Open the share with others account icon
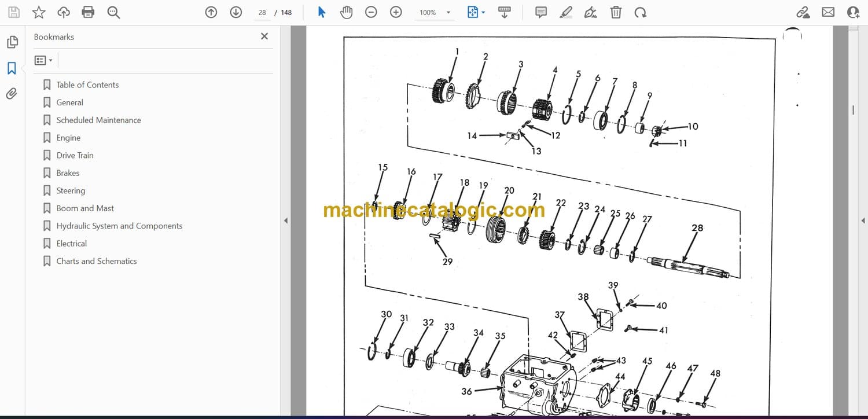The image size is (868, 419). (x=853, y=12)
